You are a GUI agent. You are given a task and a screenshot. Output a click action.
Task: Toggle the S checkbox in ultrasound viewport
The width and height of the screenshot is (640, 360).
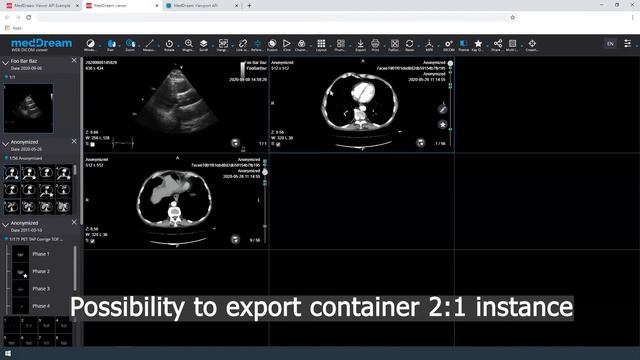(93, 144)
